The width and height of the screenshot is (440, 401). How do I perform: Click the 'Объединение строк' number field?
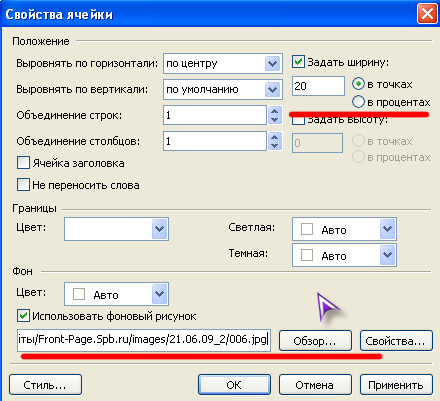coord(215,115)
